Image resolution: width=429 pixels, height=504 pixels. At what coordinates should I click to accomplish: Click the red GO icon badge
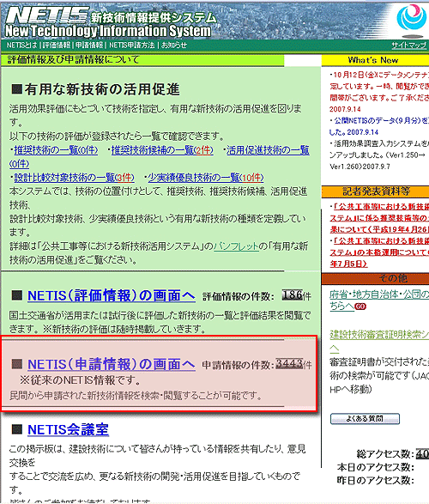click(x=360, y=307)
